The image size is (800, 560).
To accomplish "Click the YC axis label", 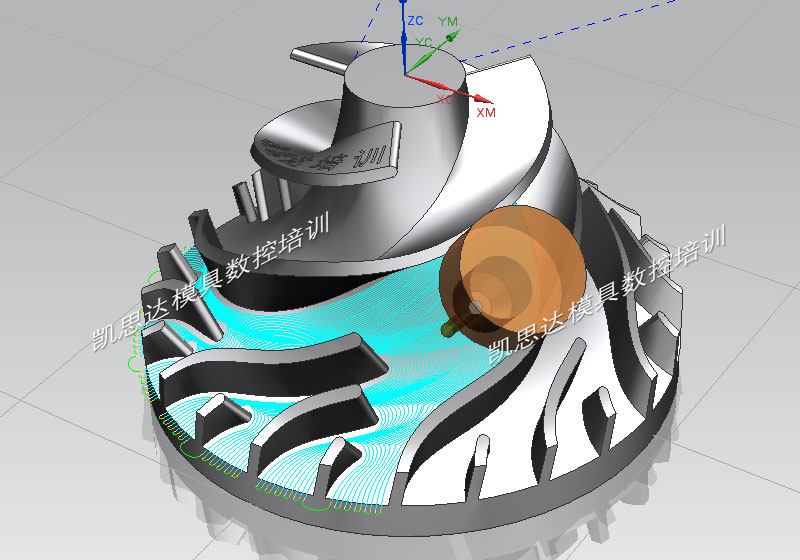I will pos(423,42).
